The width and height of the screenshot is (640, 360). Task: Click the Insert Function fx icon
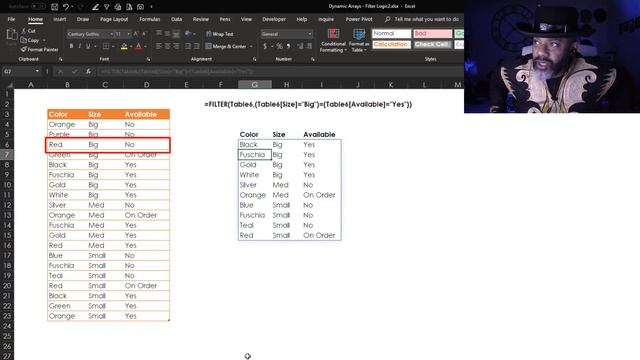[88, 71]
